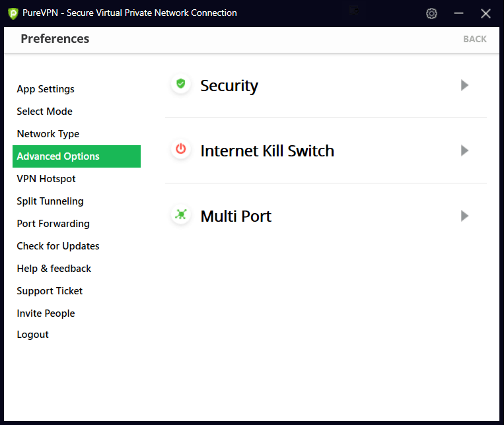Click Check for Updates
504x425 pixels.
coord(58,246)
